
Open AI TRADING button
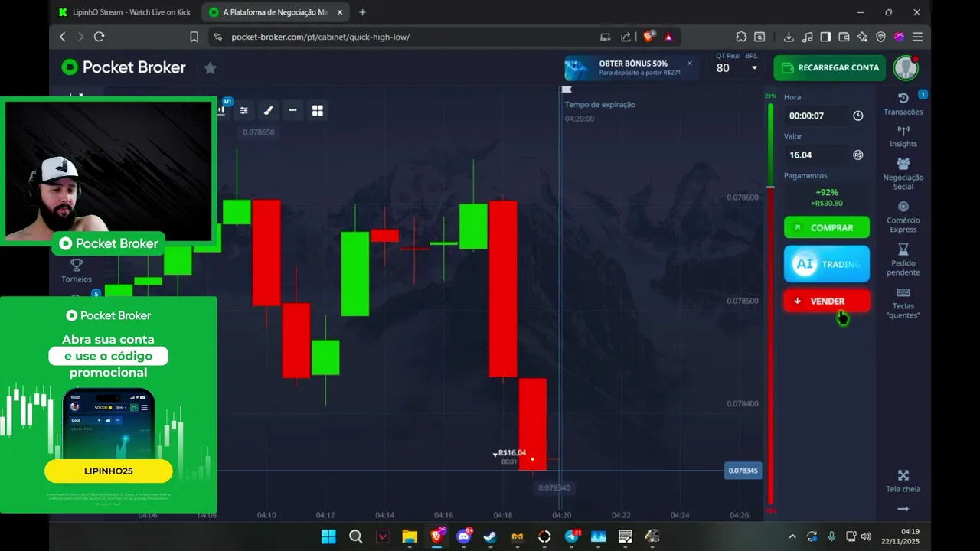tap(827, 264)
